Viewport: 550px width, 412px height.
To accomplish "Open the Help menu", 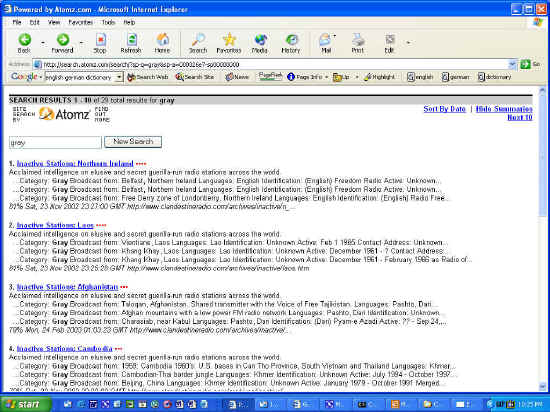I will click(129, 22).
